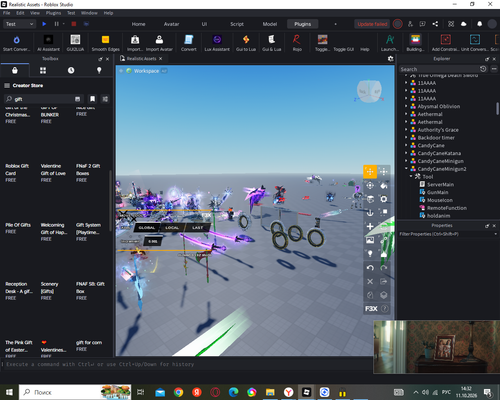The height and width of the screenshot is (400, 500).
Task: Open File Explorer from the taskbar
Action: coord(270,392)
